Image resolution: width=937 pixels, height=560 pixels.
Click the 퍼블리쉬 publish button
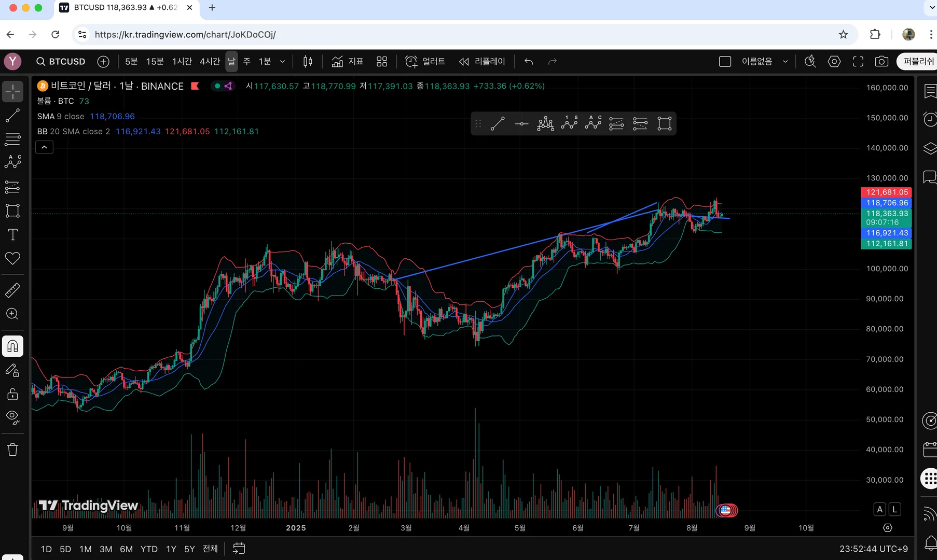(x=917, y=62)
